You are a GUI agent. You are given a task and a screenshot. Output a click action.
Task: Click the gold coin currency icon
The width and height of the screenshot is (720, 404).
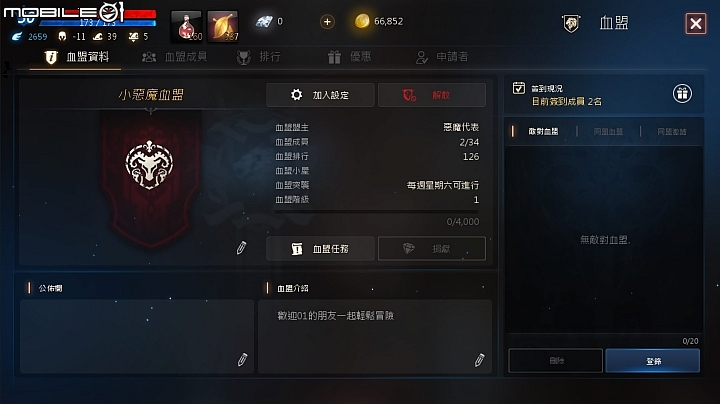pyautogui.click(x=362, y=21)
